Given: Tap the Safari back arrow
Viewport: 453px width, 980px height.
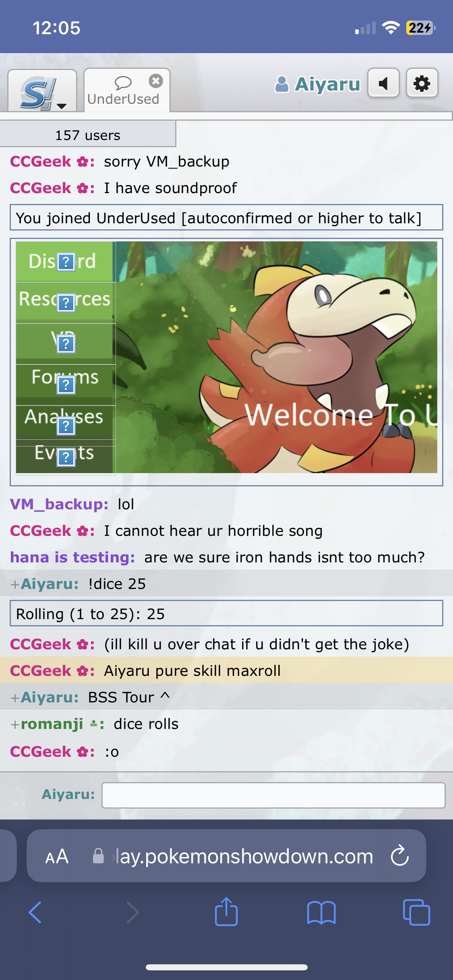Looking at the screenshot, I should (x=35, y=912).
